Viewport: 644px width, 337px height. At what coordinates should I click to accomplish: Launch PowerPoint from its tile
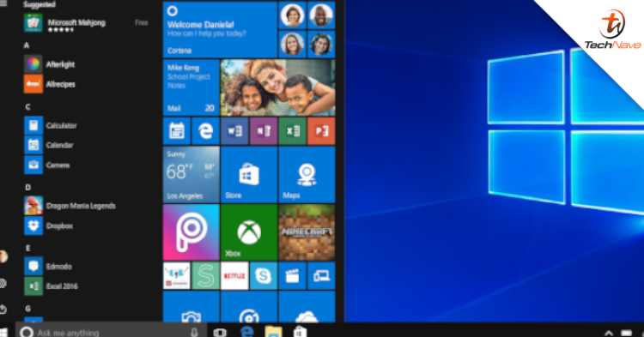321,131
